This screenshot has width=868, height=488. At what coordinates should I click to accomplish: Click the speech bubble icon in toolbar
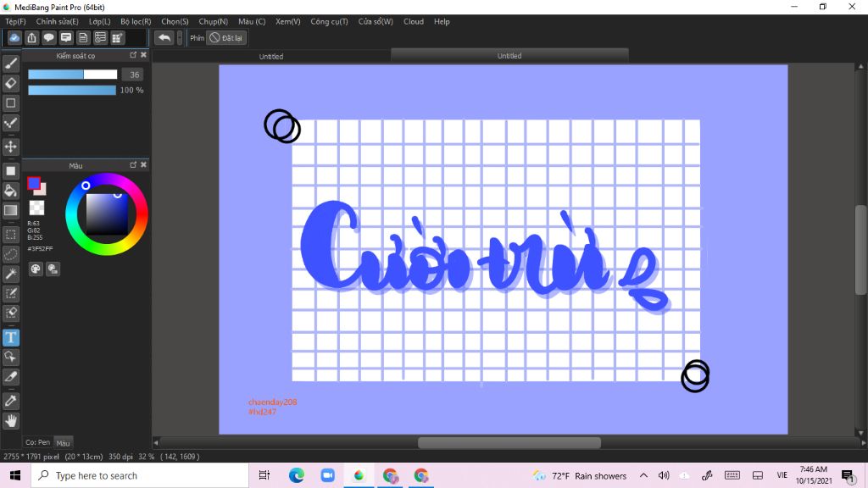click(48, 37)
